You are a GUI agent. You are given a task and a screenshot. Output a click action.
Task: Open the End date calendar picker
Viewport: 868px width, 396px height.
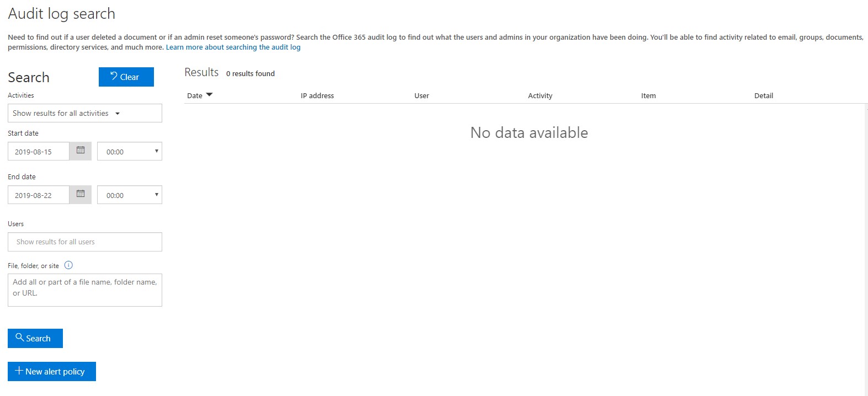point(81,195)
